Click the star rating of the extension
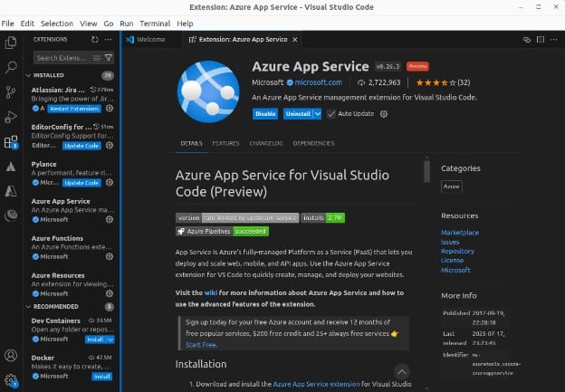This screenshot has height=392, width=565. [x=436, y=82]
